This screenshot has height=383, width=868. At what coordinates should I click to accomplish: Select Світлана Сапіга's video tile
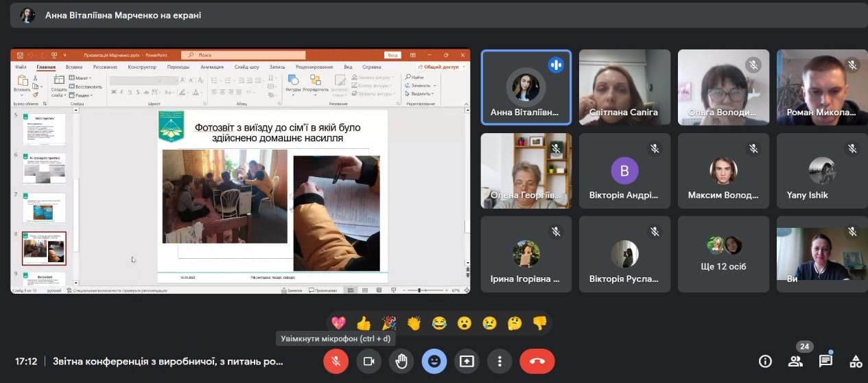624,87
